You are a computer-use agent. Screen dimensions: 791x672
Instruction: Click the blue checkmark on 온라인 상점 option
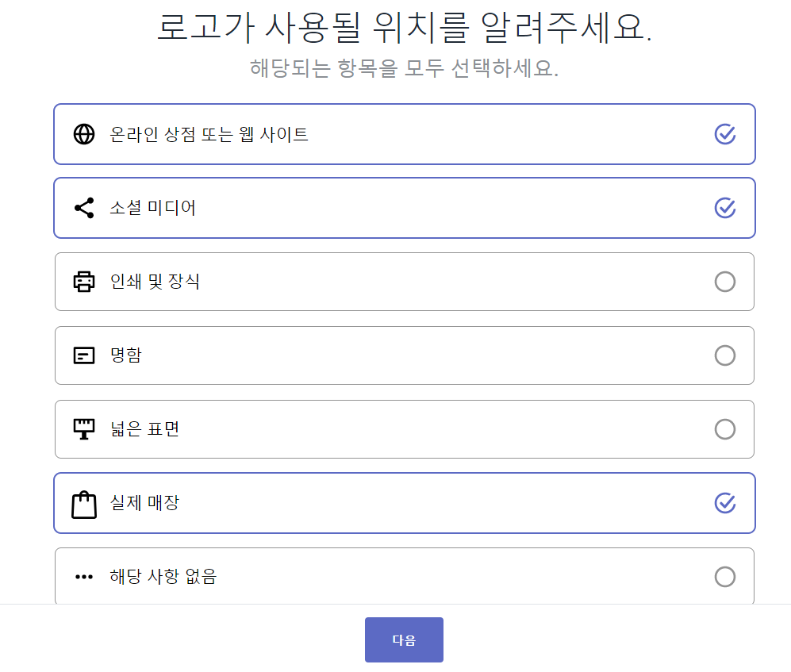724,136
